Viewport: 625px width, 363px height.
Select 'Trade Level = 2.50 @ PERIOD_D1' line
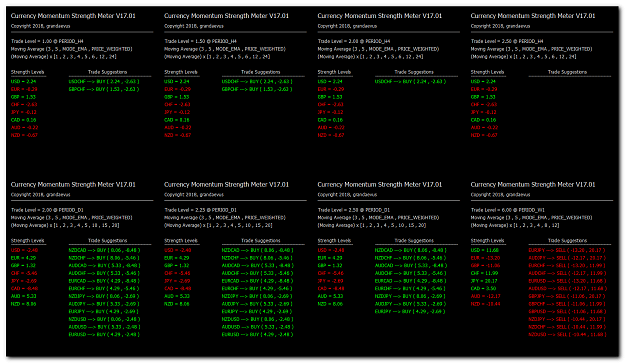(354, 210)
